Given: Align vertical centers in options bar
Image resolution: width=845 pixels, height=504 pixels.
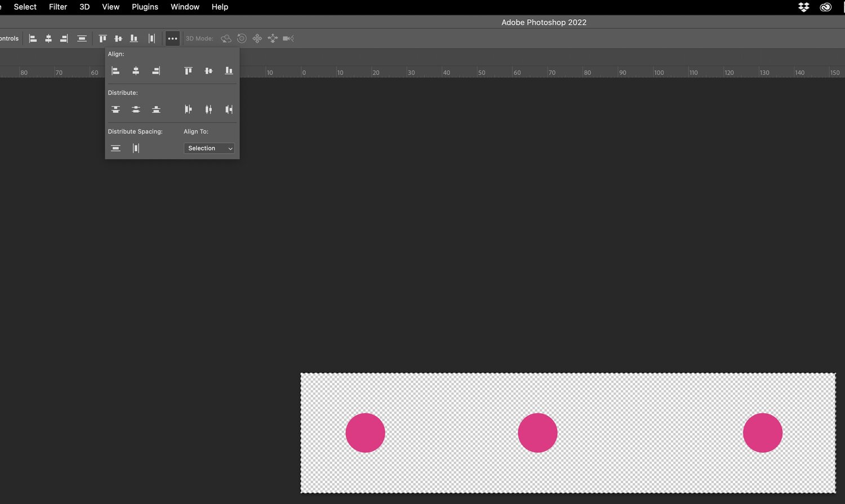Looking at the screenshot, I should coord(118,38).
